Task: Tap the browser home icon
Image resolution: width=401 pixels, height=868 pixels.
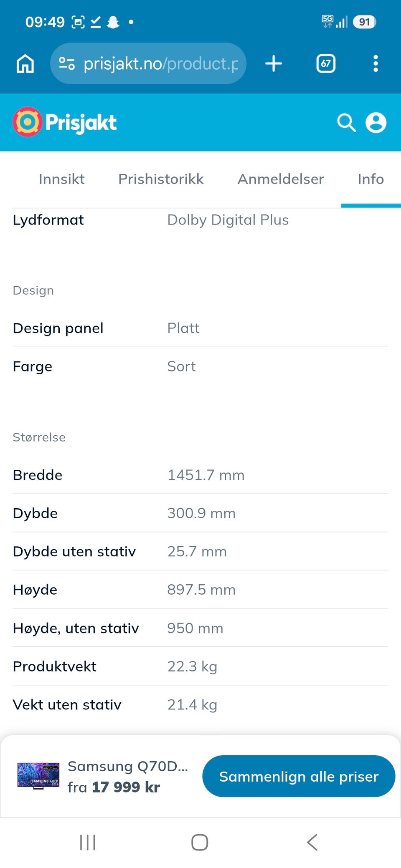Action: pos(25,64)
